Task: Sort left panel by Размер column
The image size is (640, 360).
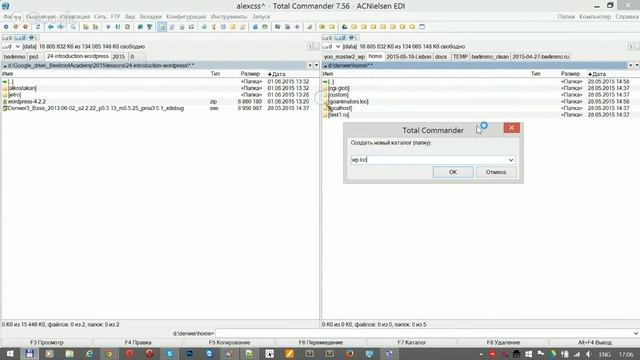Action: pyautogui.click(x=250, y=74)
